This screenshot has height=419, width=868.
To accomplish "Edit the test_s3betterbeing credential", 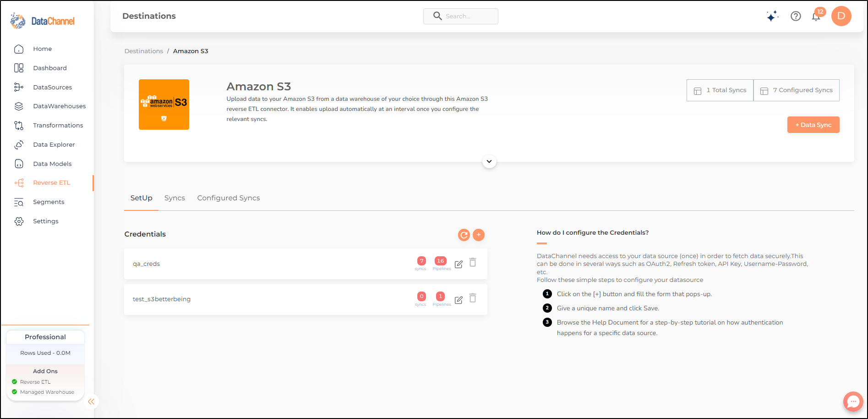I will tap(459, 300).
